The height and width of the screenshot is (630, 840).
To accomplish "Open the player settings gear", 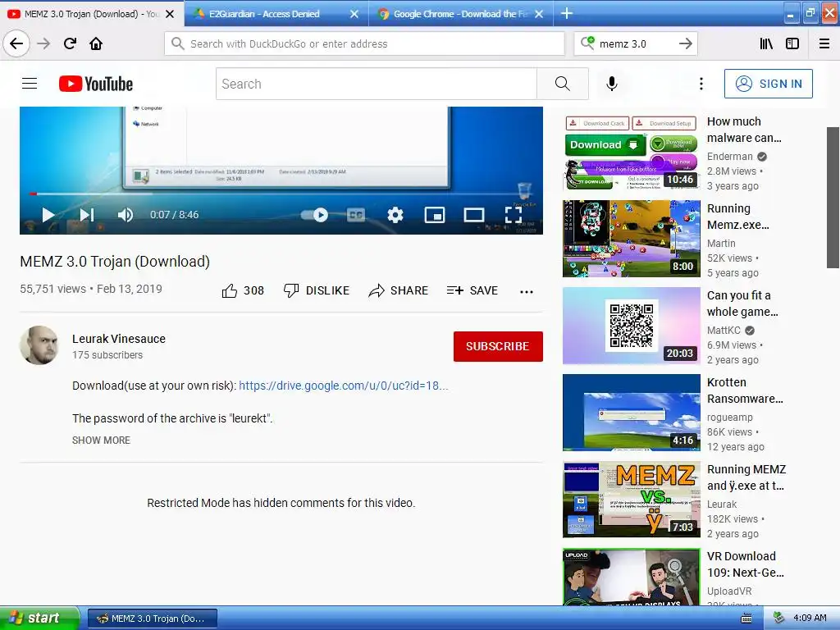I will [395, 215].
